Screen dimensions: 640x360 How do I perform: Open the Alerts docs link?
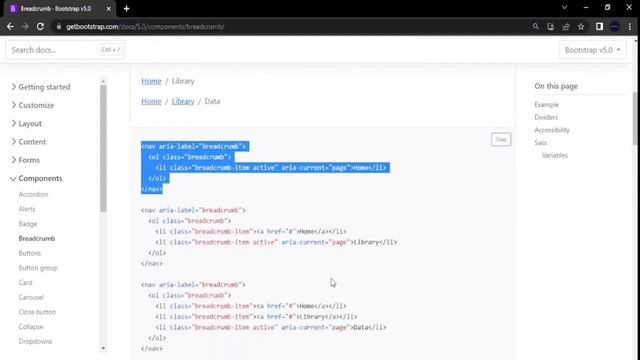[27, 209]
